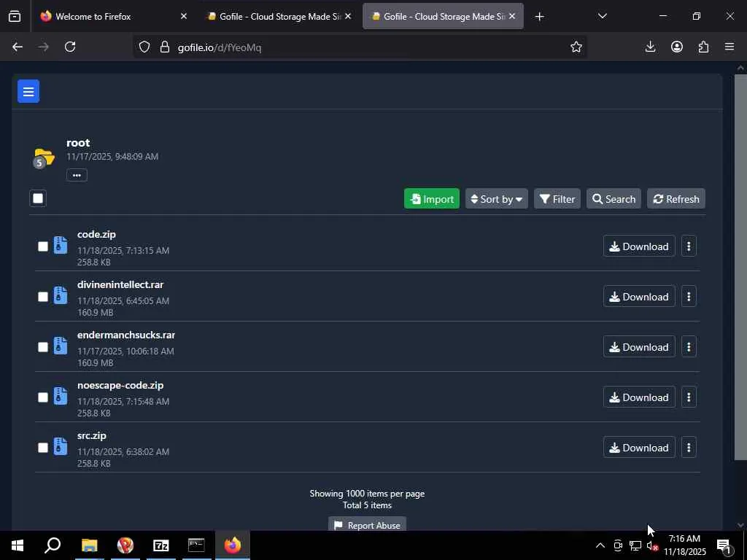Image resolution: width=747 pixels, height=560 pixels.
Task: Open the root folder options ellipsis
Action: click(77, 175)
